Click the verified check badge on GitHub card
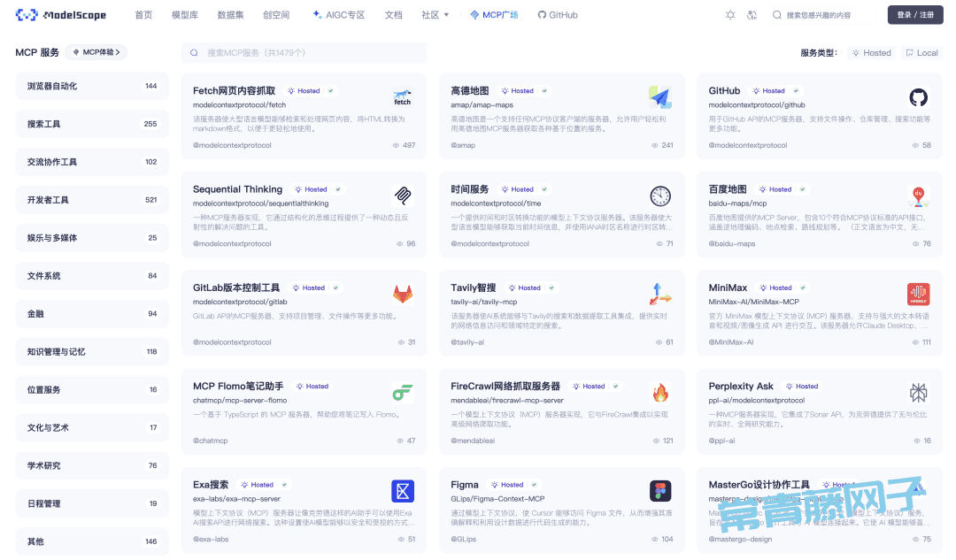Screen dimensions: 956x560 [x=796, y=91]
